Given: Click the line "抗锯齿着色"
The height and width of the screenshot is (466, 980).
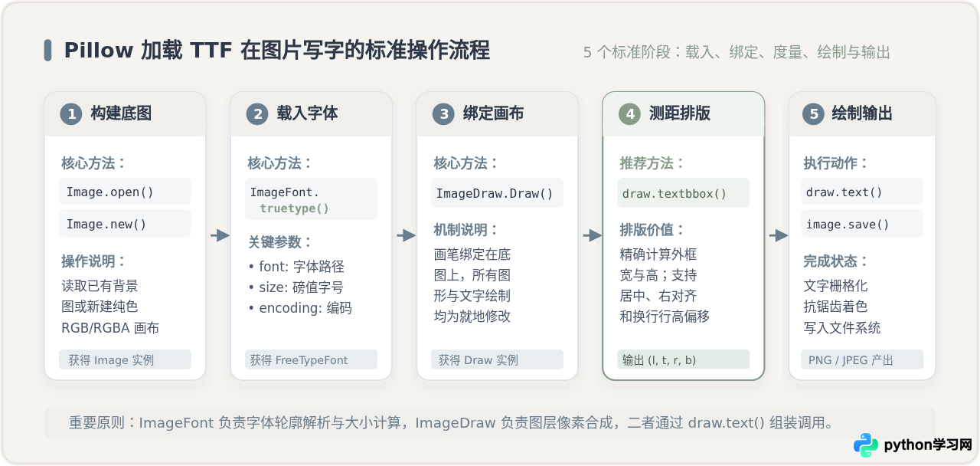Looking at the screenshot, I should click(836, 307).
